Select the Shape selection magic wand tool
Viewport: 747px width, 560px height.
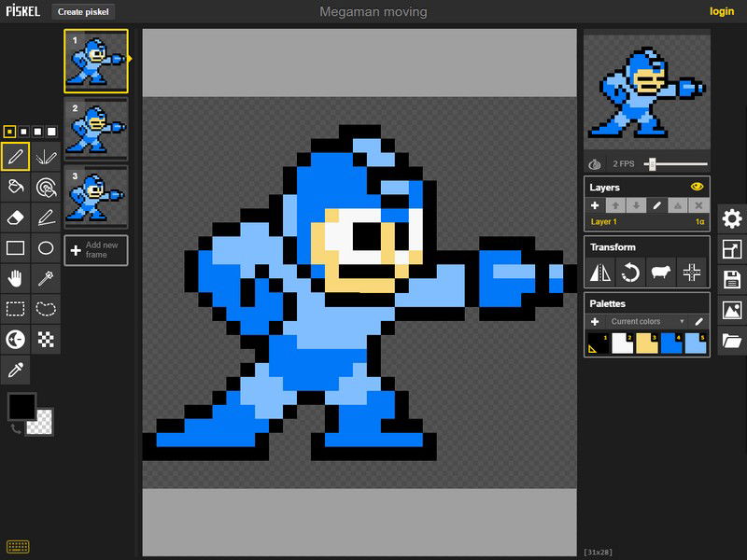click(x=46, y=278)
